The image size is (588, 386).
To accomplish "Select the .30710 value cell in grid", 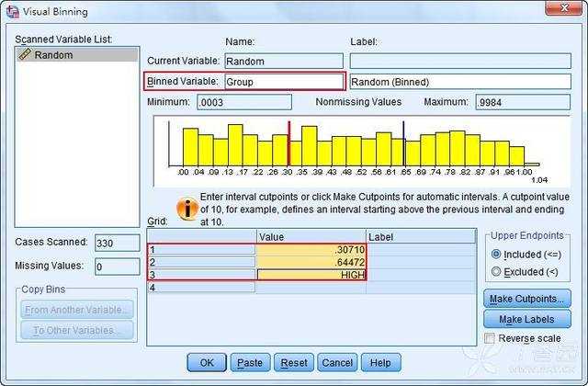I will pos(311,249).
